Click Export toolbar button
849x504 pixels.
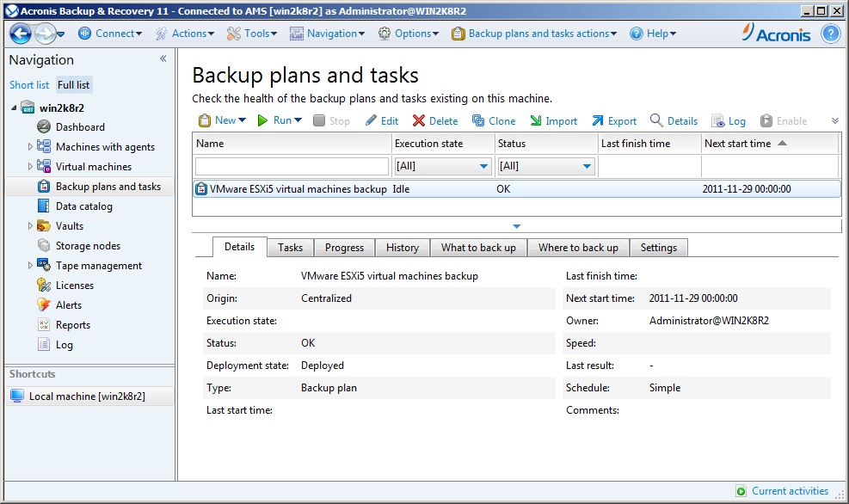click(614, 121)
